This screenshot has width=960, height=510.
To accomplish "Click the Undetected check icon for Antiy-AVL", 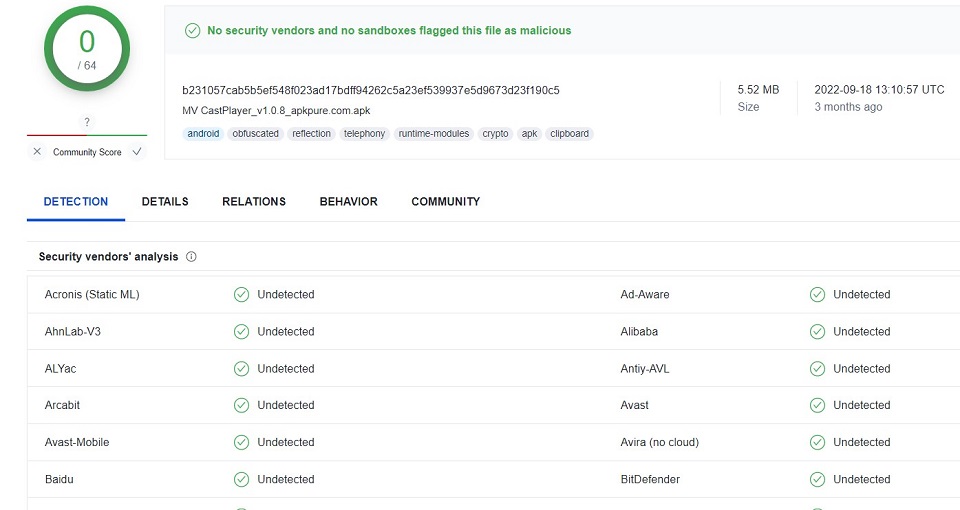I will 817,369.
